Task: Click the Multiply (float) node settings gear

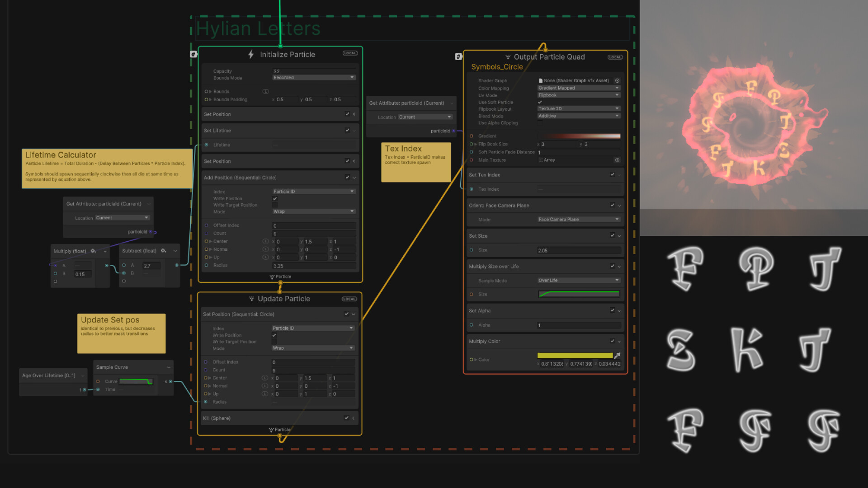Action: (93, 251)
